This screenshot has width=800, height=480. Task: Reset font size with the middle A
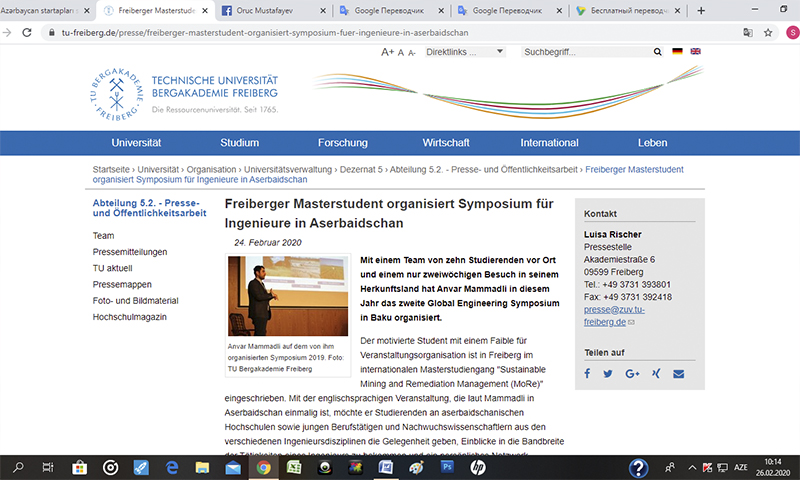coord(401,53)
